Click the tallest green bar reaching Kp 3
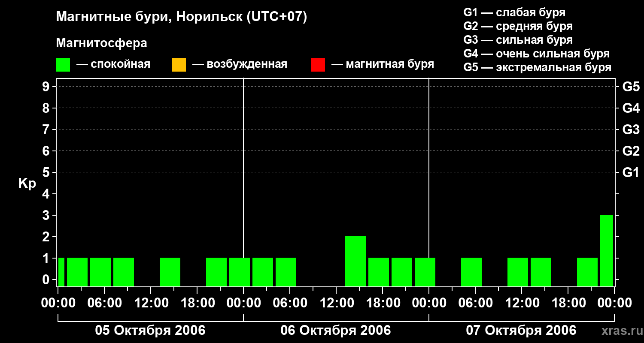Viewport: 644px width, 343px height. [x=607, y=250]
